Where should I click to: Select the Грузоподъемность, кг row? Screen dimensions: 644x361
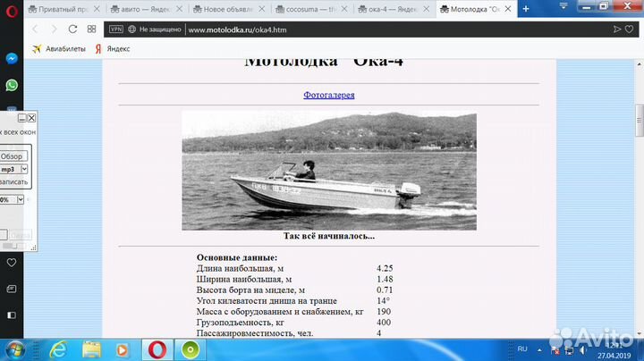(293, 323)
